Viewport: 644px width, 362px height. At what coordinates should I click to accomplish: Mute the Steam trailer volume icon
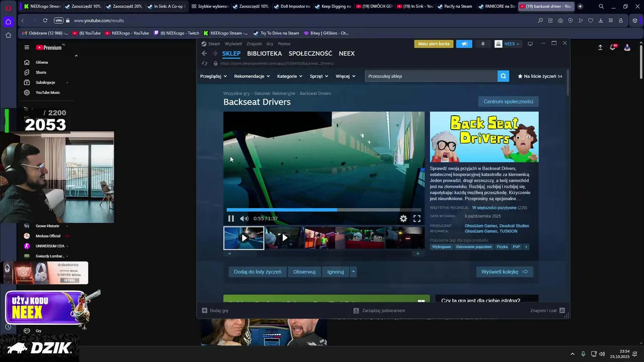(244, 219)
